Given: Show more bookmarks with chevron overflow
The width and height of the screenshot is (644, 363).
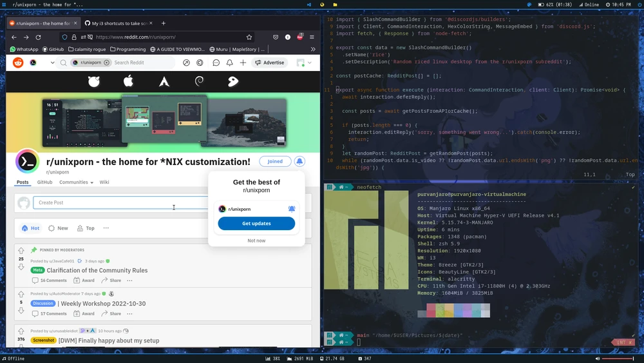Looking at the screenshot, I should click(313, 49).
